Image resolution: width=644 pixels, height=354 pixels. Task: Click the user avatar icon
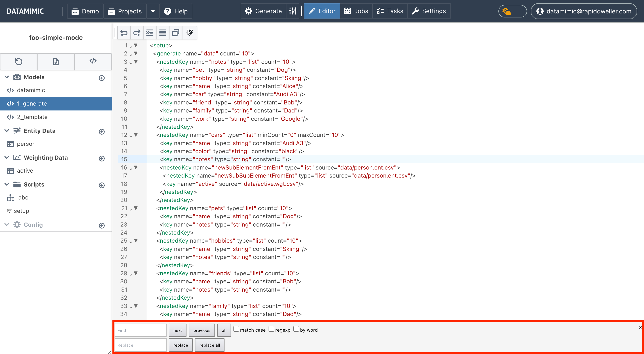point(540,11)
